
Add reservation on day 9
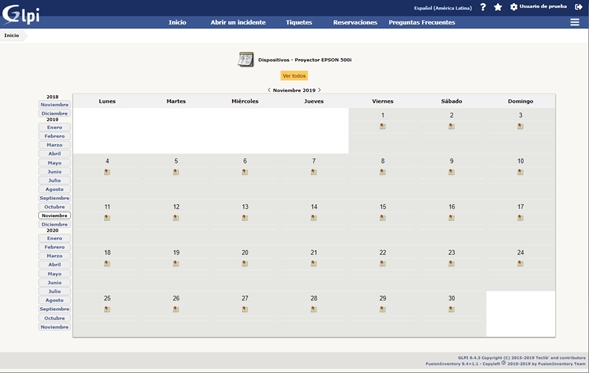[452, 172]
